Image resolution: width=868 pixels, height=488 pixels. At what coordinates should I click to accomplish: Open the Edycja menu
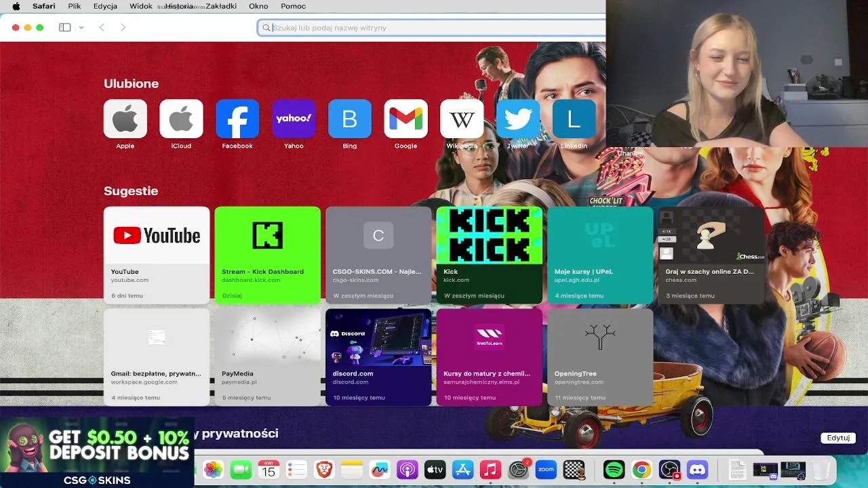[105, 6]
